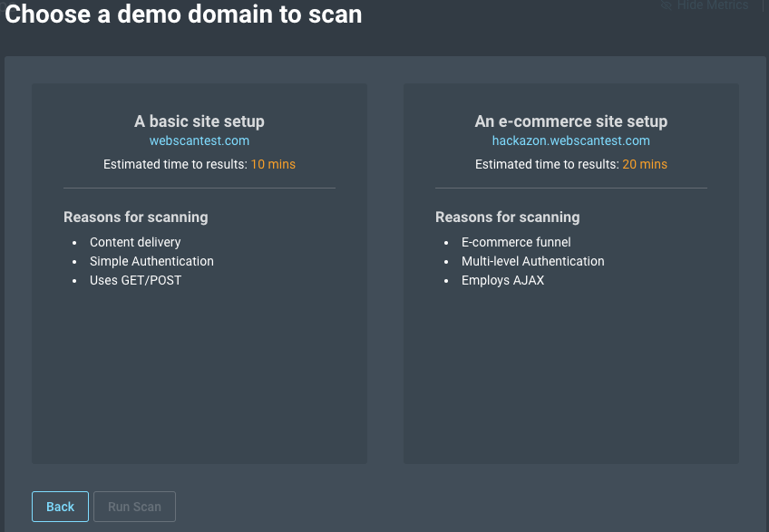Click the Content delivery list item
Screen dimensions: 769x532
click(x=135, y=242)
